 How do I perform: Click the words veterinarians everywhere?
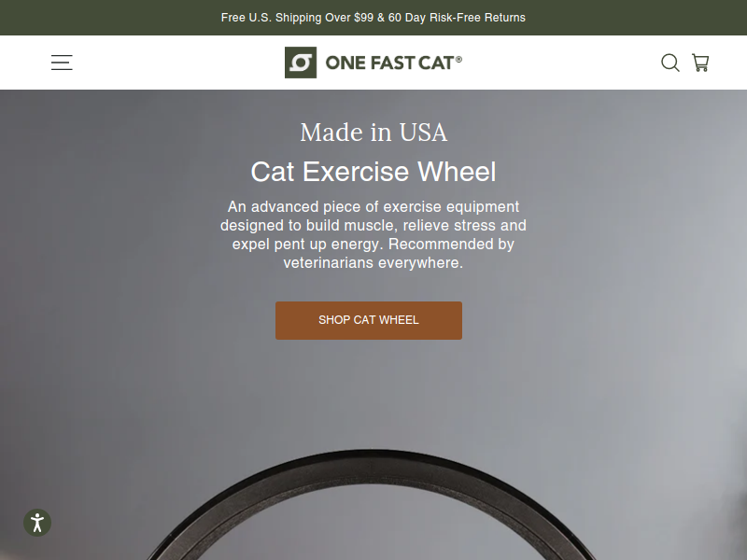tap(373, 262)
